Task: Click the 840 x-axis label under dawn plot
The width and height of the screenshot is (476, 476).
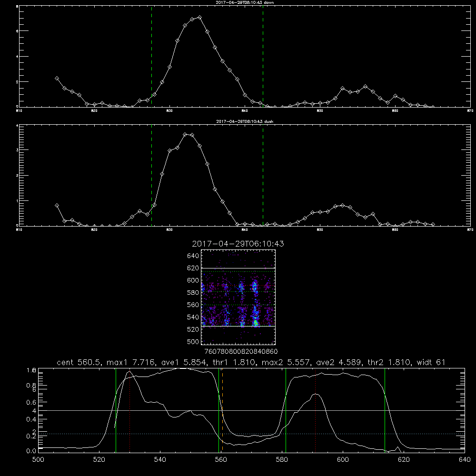Action: 245,111
